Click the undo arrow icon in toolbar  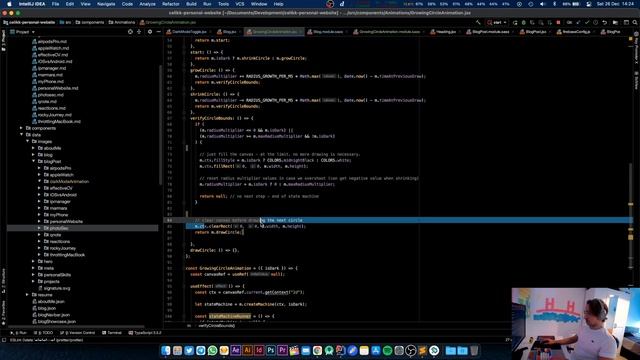[x=604, y=22]
